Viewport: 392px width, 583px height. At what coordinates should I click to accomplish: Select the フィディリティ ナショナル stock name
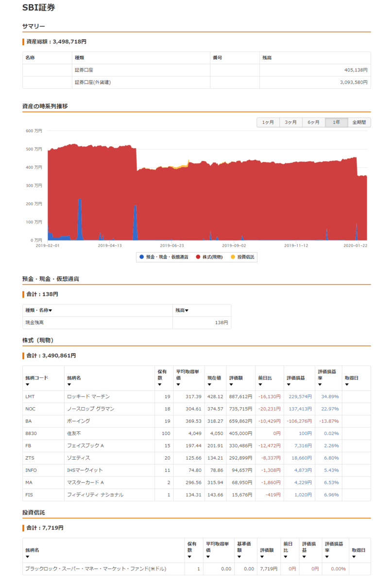(x=95, y=495)
